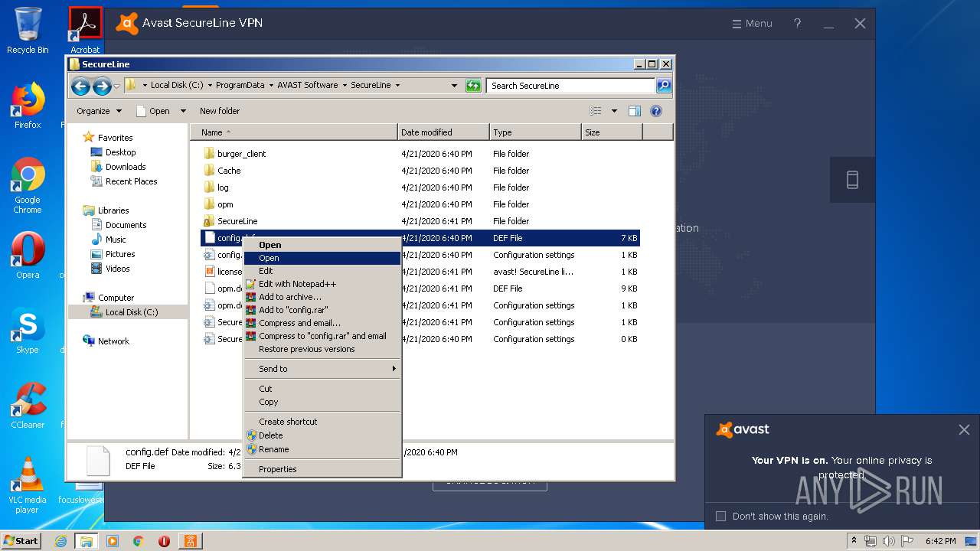Open the media player taskbar icon
This screenshot has height=551, width=980.
tap(113, 541)
